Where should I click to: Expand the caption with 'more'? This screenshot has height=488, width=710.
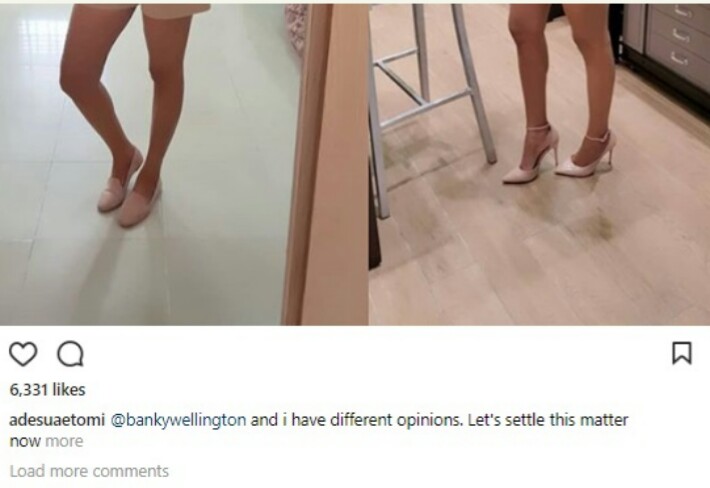[64, 441]
